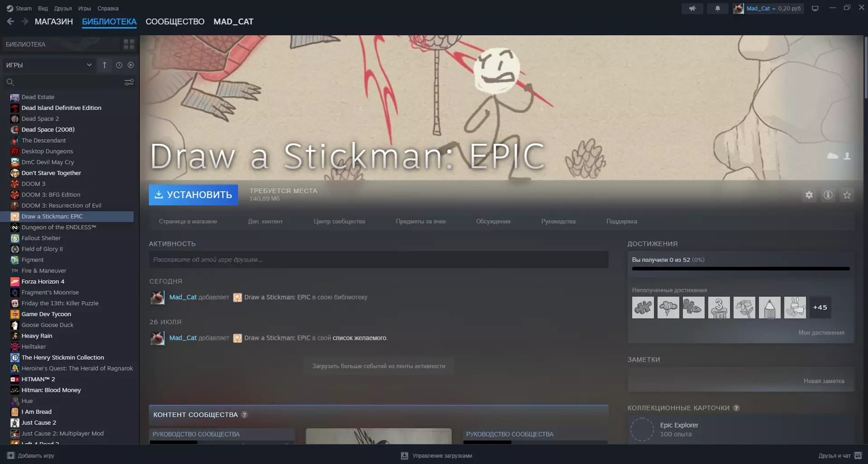Click the УСТАНОВИТЬ install button
Image resolution: width=868 pixels, height=464 pixels.
pos(193,195)
